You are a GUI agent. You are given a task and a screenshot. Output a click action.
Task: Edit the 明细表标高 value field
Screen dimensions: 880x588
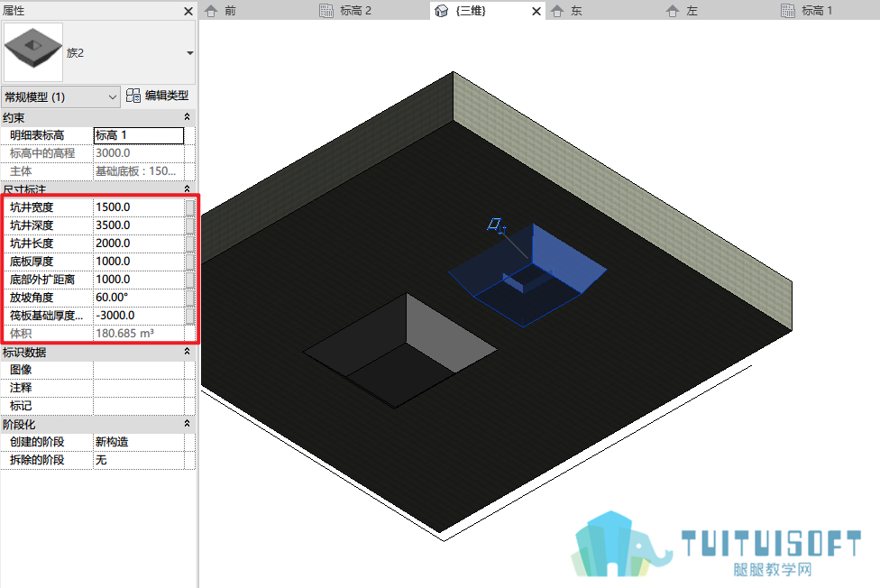tap(139, 135)
